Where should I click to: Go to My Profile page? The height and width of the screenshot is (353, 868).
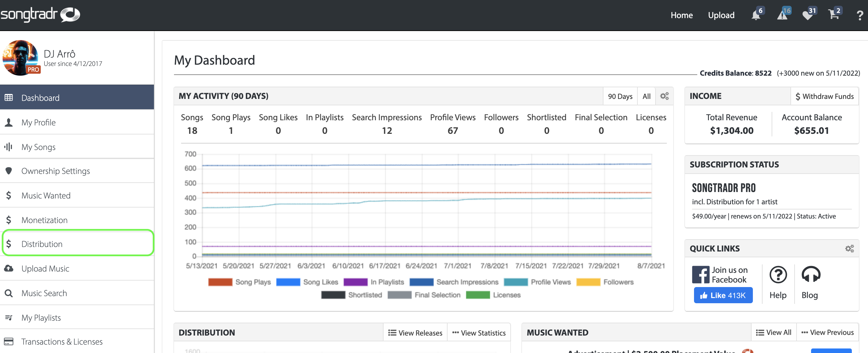(77, 122)
